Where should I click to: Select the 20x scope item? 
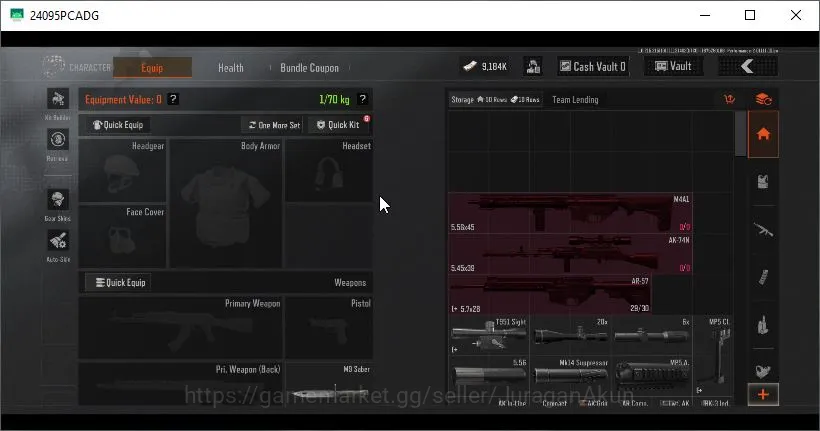pos(571,335)
